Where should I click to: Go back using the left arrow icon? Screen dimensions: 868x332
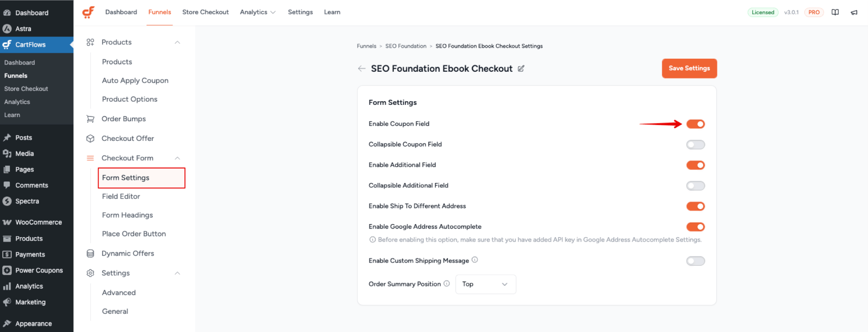click(x=362, y=69)
